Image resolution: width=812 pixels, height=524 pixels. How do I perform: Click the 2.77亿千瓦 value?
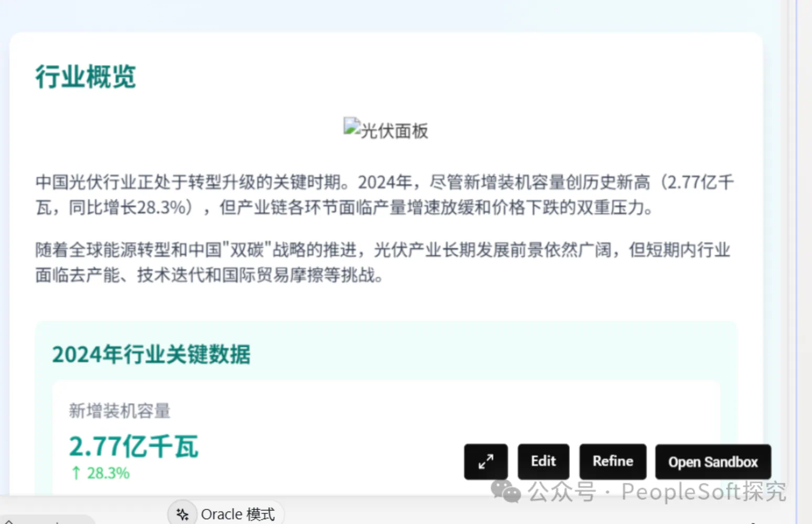click(134, 447)
